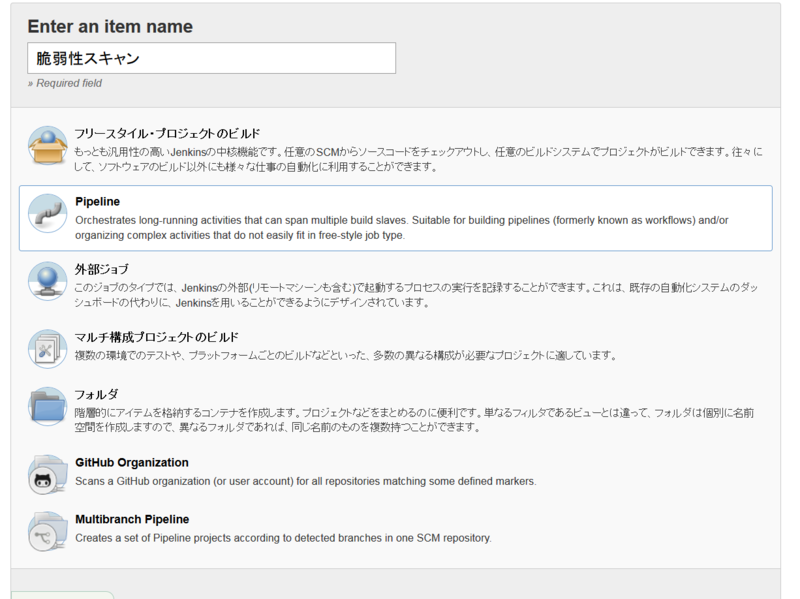Click the GitHub Organization octocat icon

pyautogui.click(x=47, y=475)
